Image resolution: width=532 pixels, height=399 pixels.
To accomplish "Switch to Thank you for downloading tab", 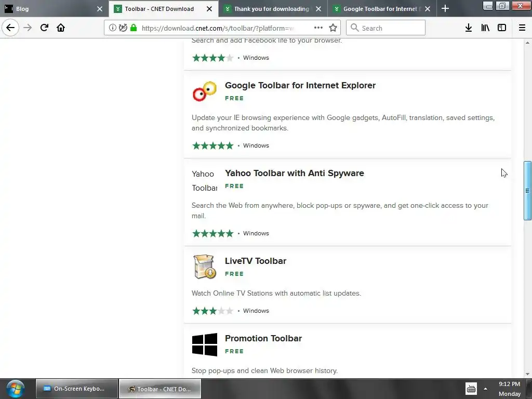I will tap(273, 9).
